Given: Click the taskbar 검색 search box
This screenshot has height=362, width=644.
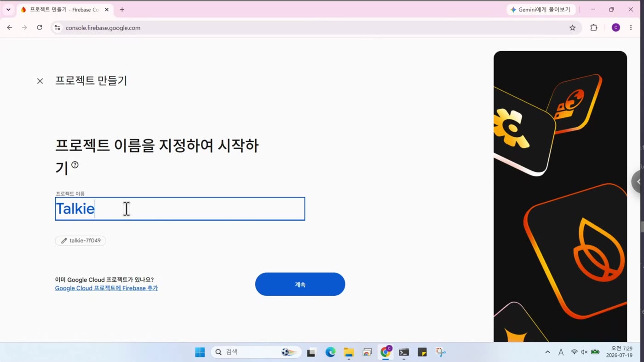Looking at the screenshot, I should [256, 352].
